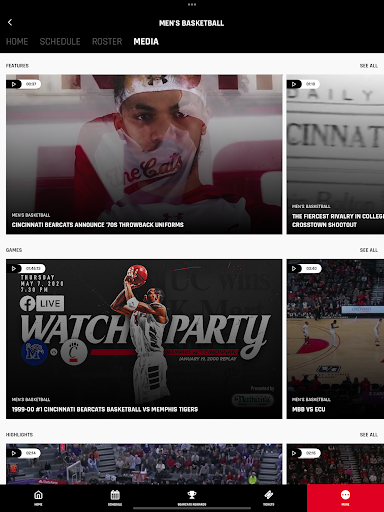The width and height of the screenshot is (384, 512).
Task: Open the Fiercest Rivalry Crosstown Shootout thumbnail
Action: point(335,154)
